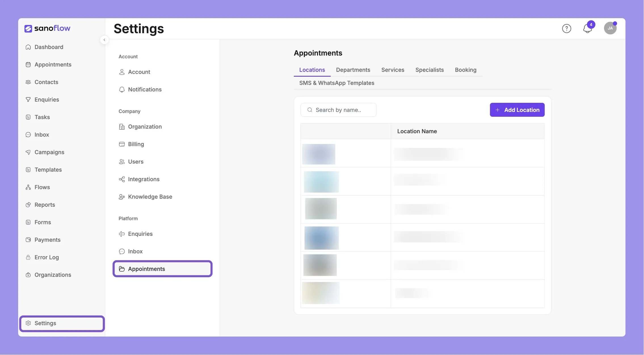
Task: Click the Tasks icon in the sidebar
Action: [28, 117]
